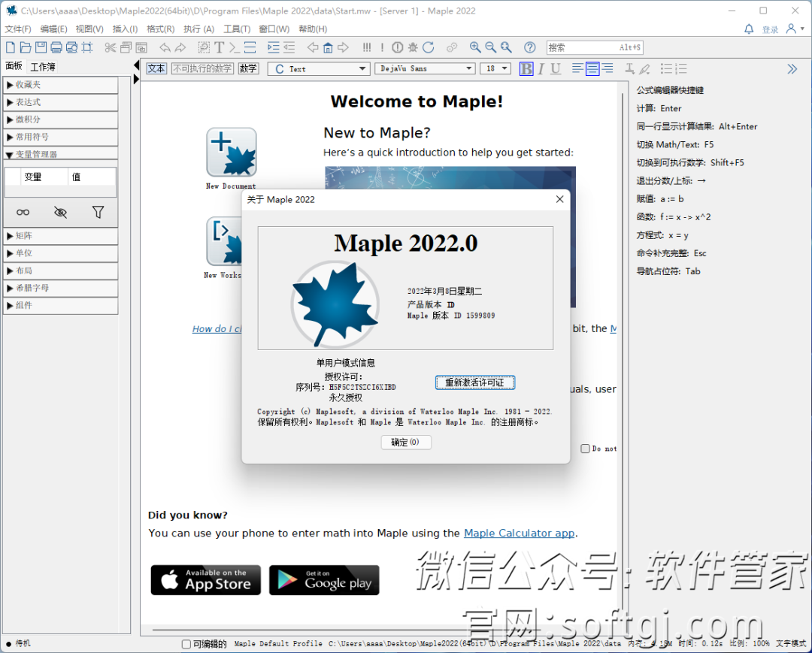Confirm the About dialog with 确定
This screenshot has height=653, width=812.
pos(406,443)
